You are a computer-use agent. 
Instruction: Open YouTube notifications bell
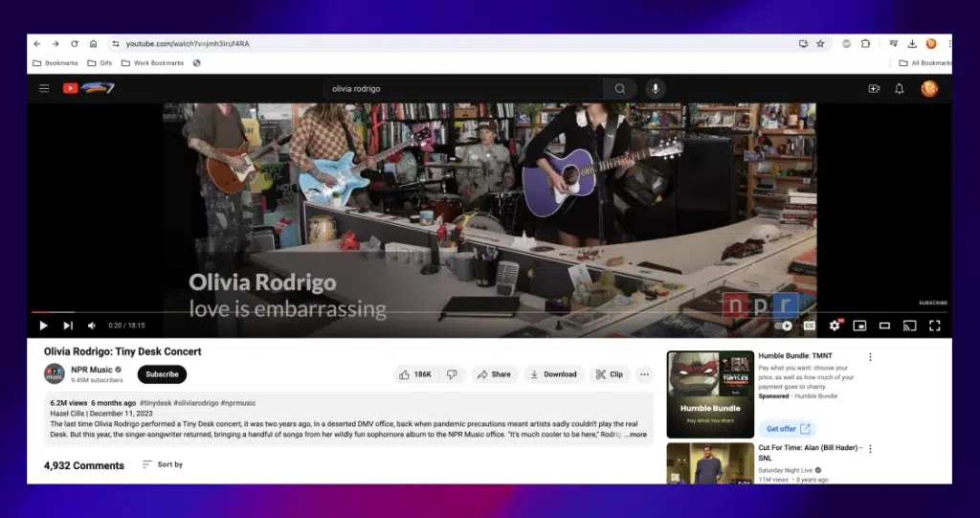pyautogui.click(x=899, y=89)
